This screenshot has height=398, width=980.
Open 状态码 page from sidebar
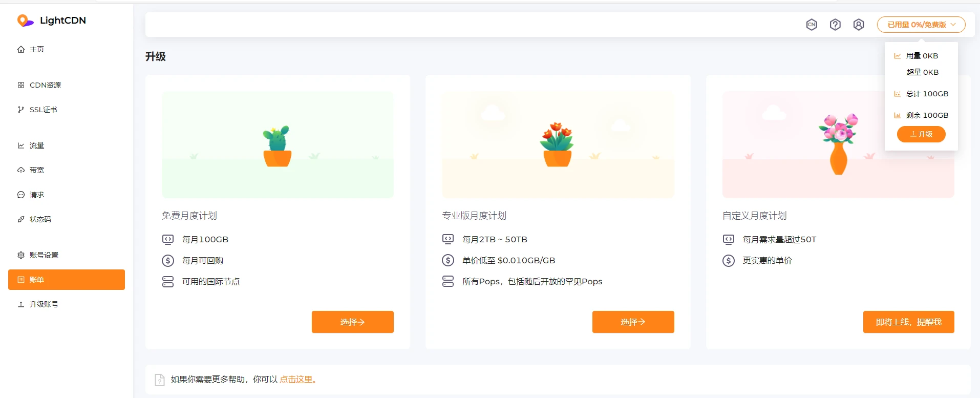40,219
